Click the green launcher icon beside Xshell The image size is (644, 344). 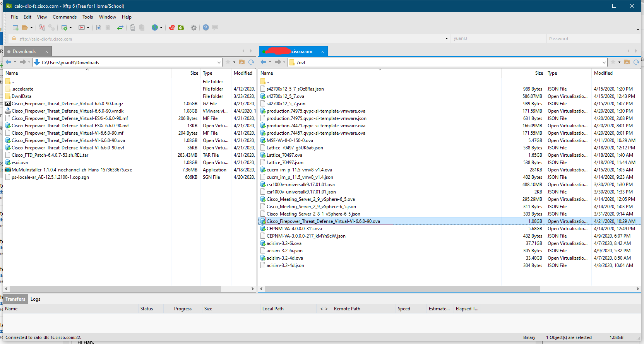pos(181,27)
